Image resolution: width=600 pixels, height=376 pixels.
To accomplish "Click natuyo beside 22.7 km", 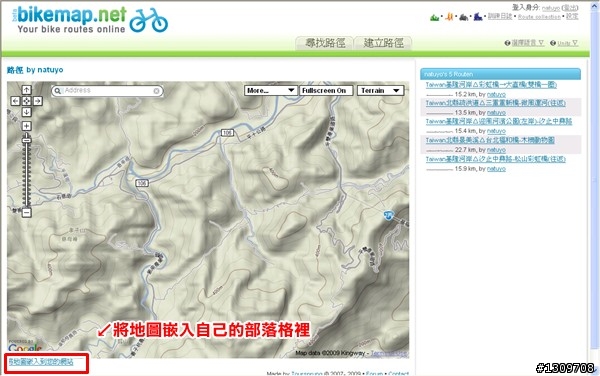I will click(496, 150).
